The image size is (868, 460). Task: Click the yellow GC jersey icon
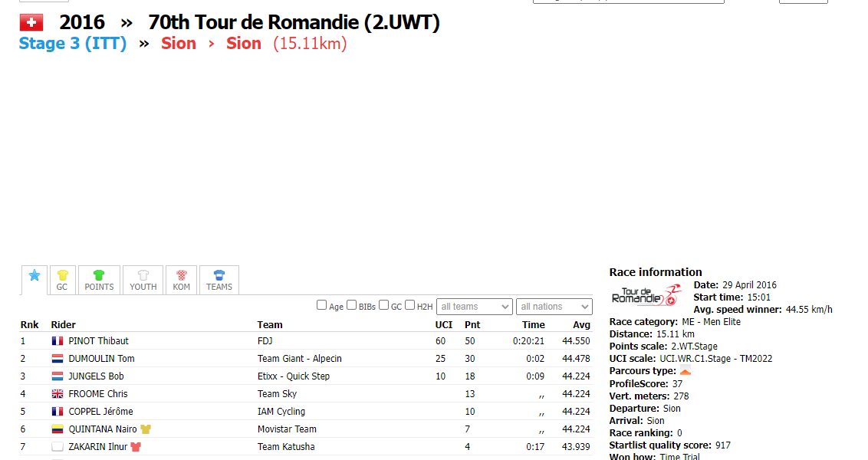click(x=62, y=276)
